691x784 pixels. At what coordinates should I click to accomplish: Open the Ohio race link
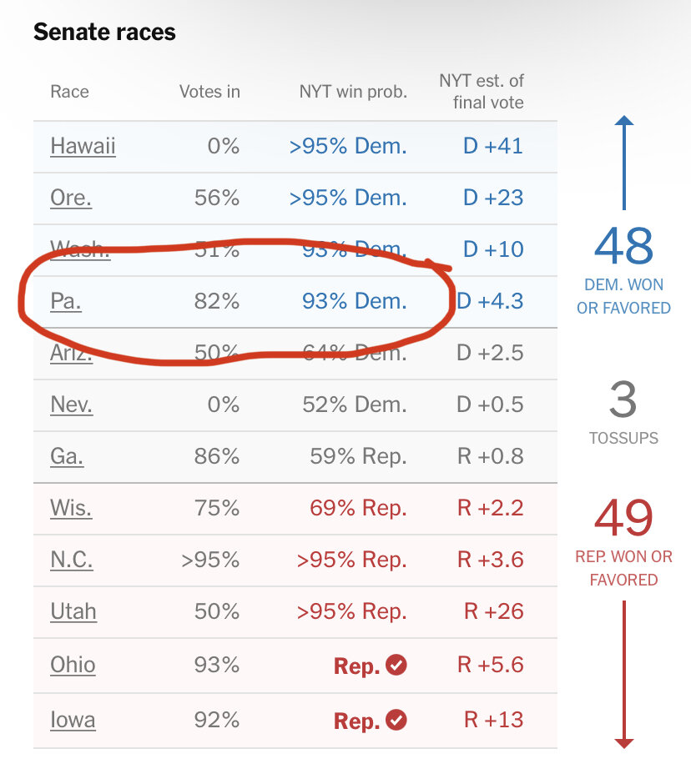pyautogui.click(x=73, y=665)
